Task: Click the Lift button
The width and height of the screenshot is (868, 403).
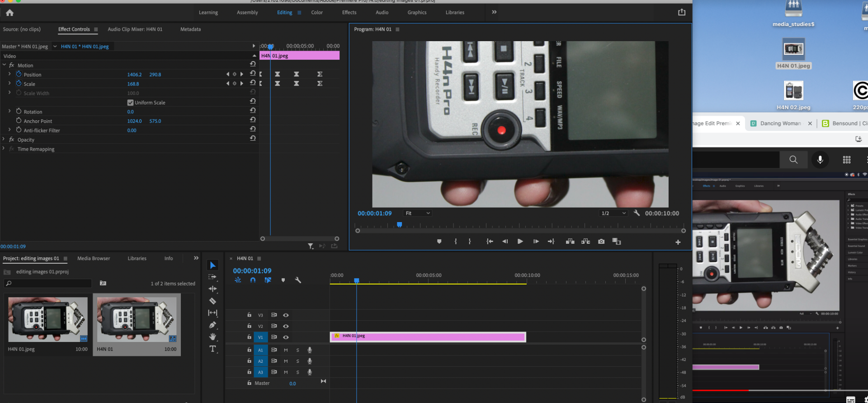Action: 570,242
